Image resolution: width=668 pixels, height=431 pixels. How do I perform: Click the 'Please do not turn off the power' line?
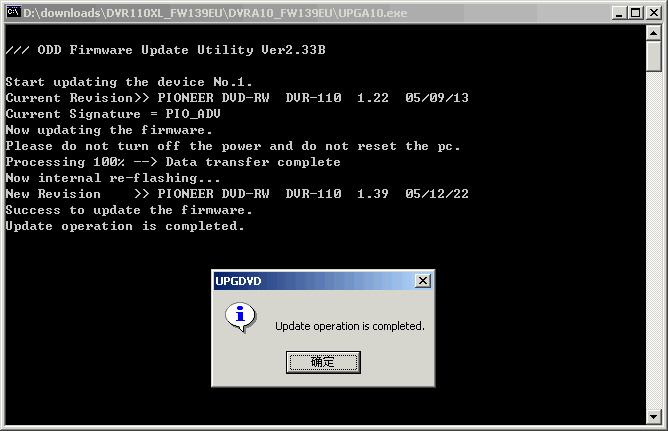[233, 146]
